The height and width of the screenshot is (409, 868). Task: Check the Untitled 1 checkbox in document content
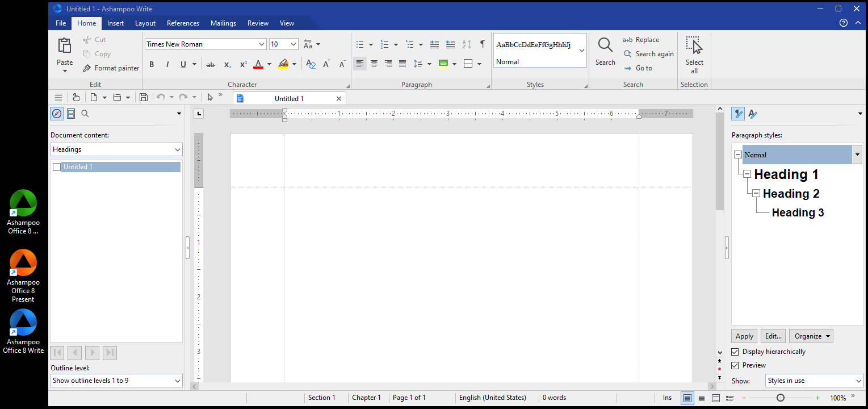pyautogui.click(x=57, y=167)
